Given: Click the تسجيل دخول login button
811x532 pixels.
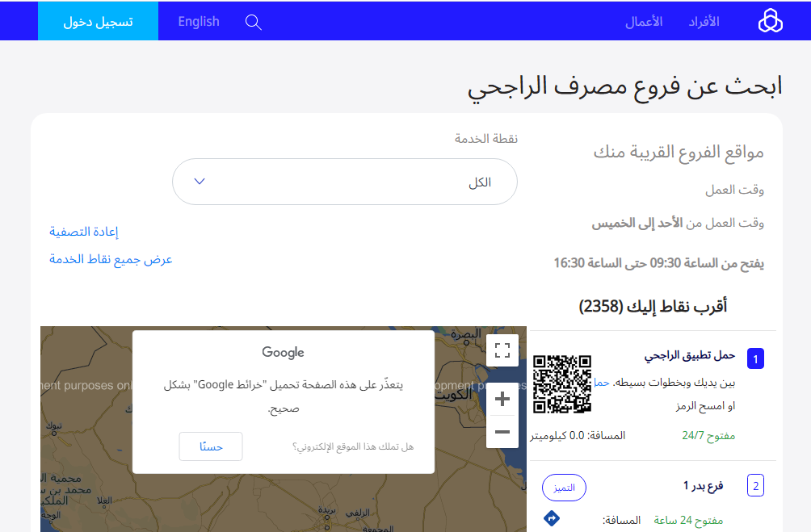Looking at the screenshot, I should point(99,21).
